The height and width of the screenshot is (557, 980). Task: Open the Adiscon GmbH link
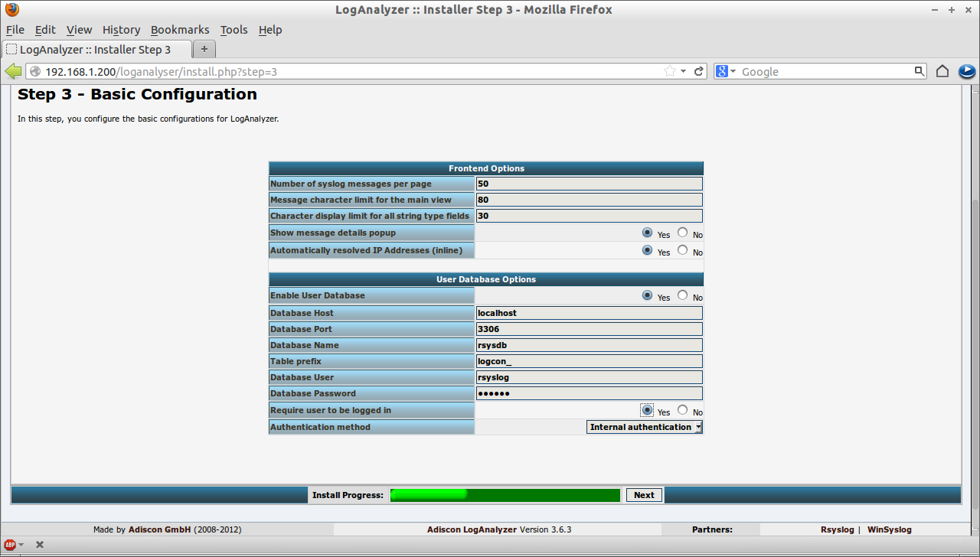pos(159,529)
